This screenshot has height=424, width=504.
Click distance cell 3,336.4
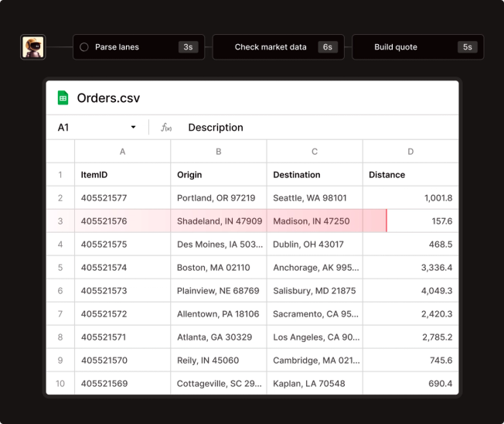410,268
